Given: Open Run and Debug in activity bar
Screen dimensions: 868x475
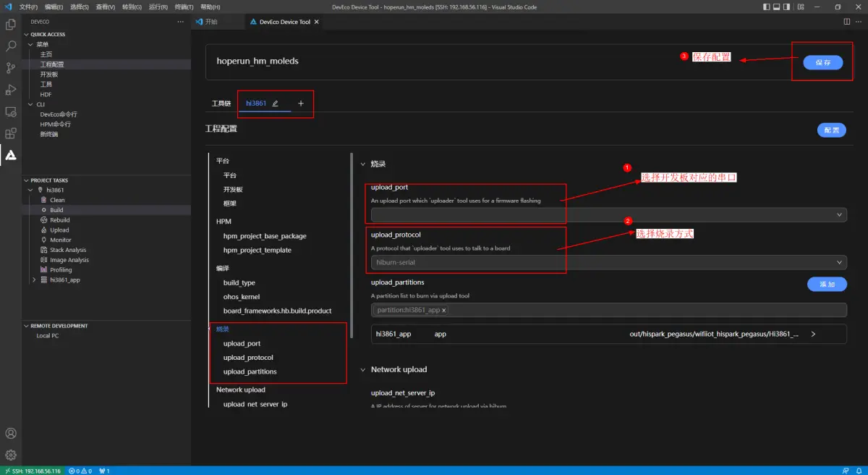Looking at the screenshot, I should point(11,90).
